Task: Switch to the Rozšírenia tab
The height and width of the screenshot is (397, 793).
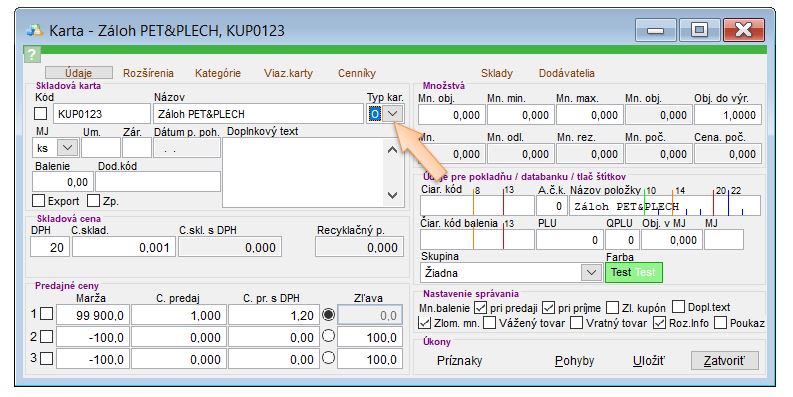Action: point(148,73)
